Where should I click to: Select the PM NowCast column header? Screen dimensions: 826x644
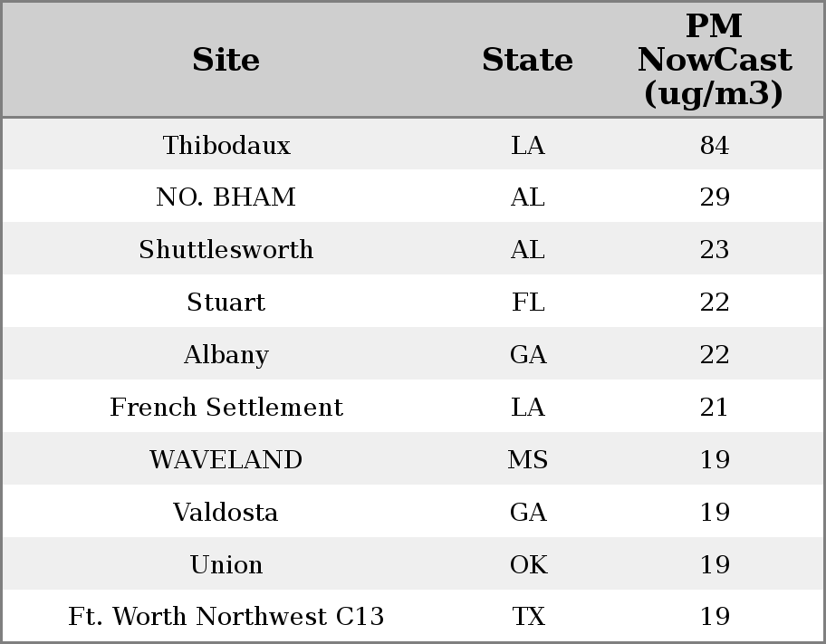[x=714, y=60]
